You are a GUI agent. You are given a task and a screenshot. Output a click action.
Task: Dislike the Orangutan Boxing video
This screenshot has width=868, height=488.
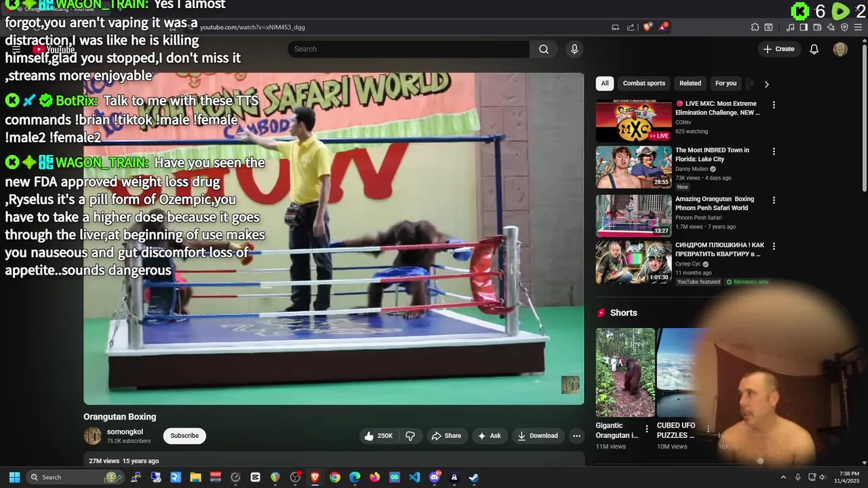click(410, 436)
